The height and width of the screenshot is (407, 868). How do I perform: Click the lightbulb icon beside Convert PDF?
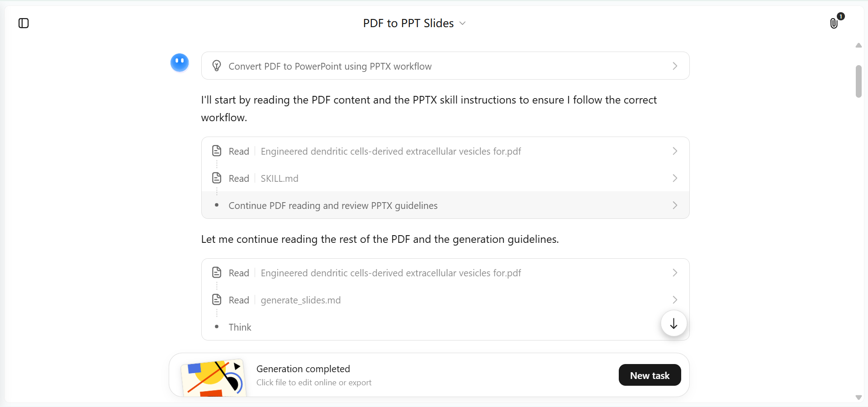tap(217, 66)
